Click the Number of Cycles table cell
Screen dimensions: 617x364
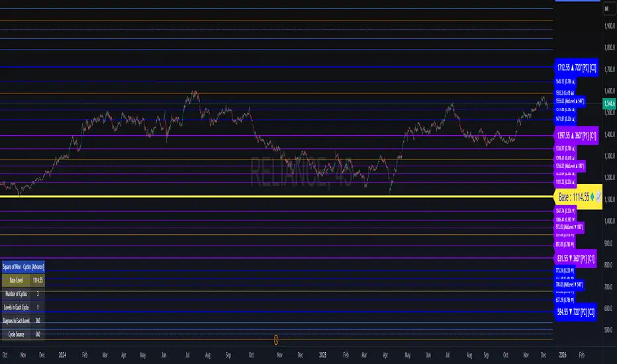(16, 294)
